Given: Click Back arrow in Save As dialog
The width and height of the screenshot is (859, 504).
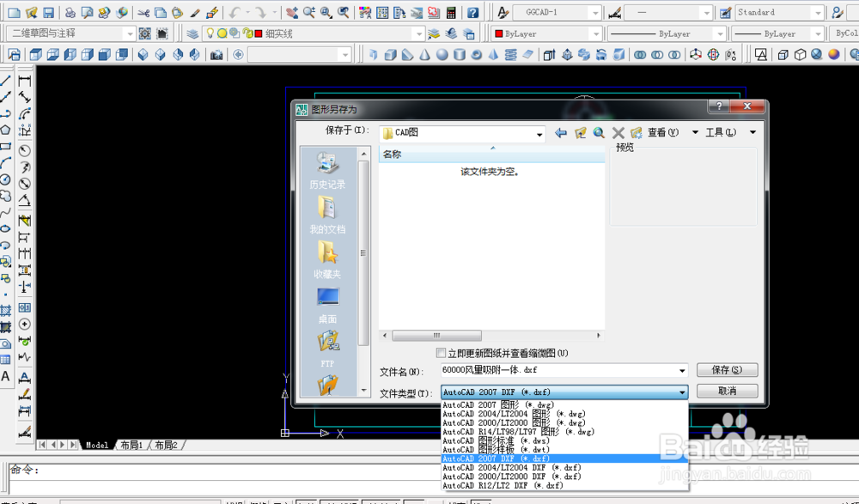Looking at the screenshot, I should coord(560,132).
